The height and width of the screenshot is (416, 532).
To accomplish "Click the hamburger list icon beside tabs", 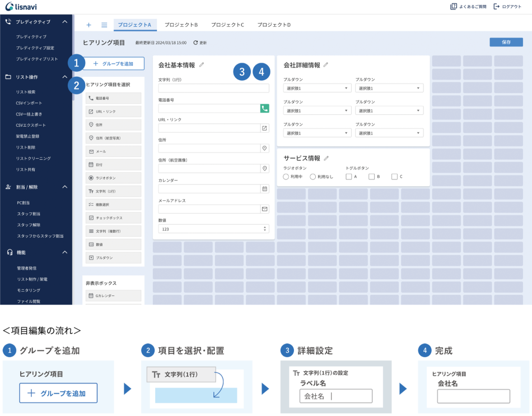I will 104,25.
